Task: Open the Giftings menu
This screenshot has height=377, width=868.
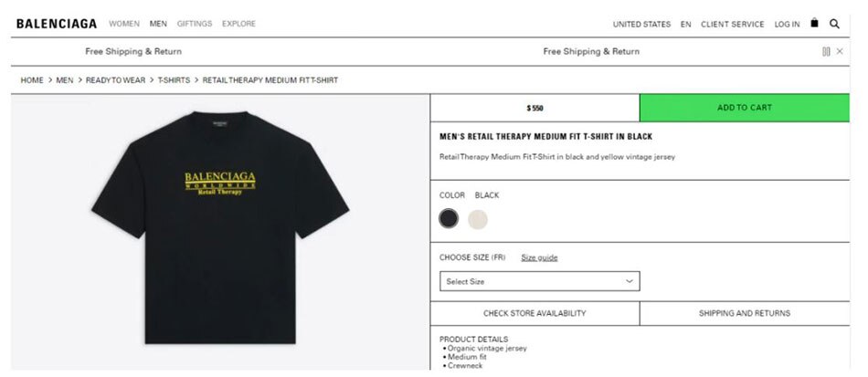Action: (195, 24)
